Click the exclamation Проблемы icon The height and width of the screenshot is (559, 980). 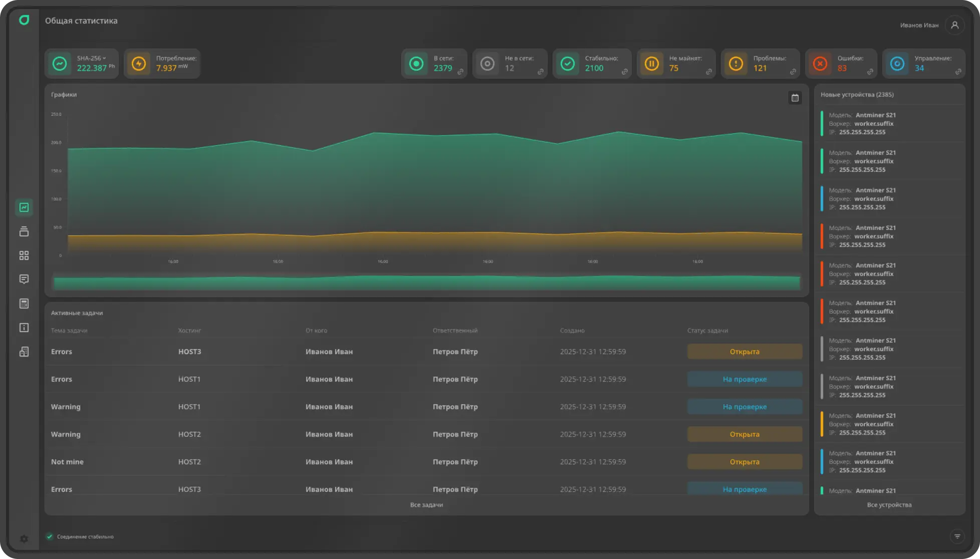736,64
